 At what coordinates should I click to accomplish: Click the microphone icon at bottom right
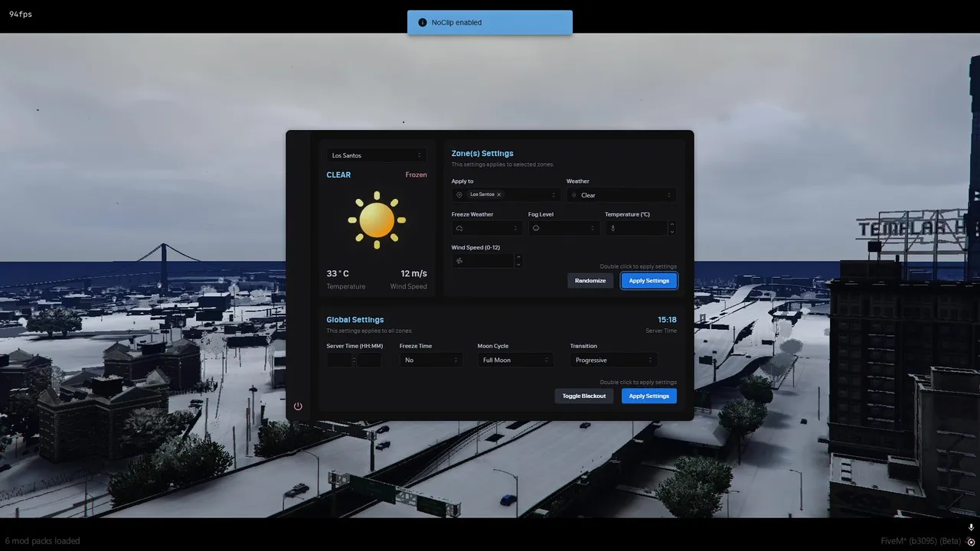click(971, 527)
